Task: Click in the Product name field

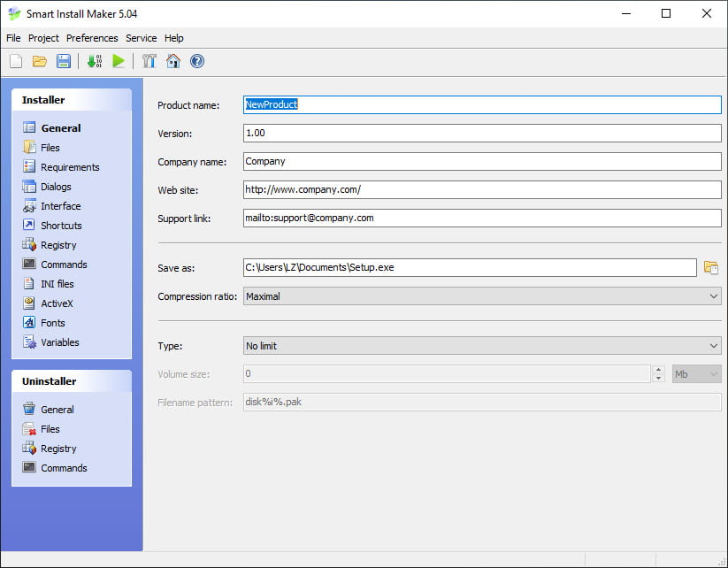Action: (482, 104)
